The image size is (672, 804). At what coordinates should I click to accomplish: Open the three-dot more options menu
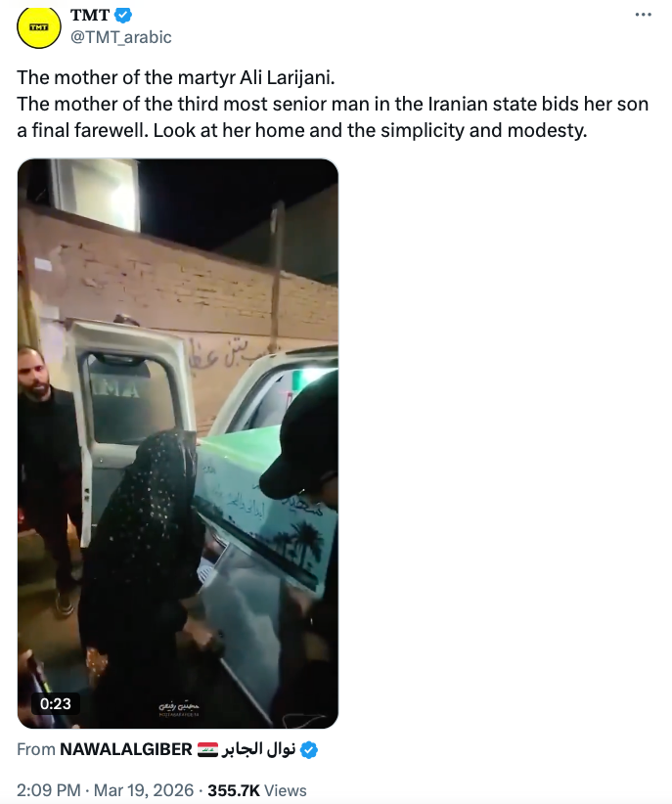(x=643, y=15)
